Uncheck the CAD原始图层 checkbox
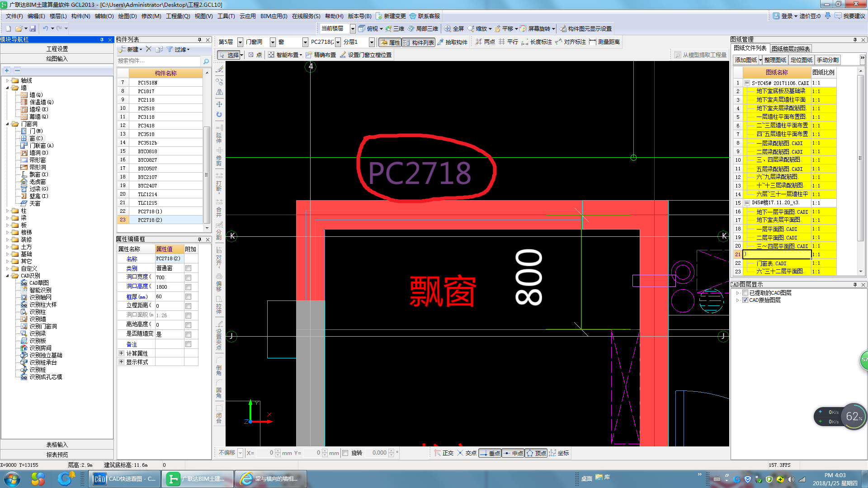 [x=745, y=300]
